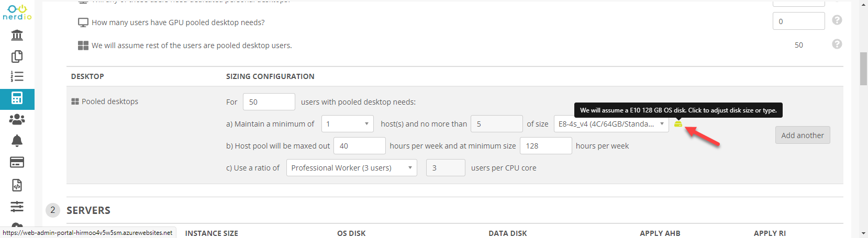Click help icon beside GPU pooled users

(x=837, y=20)
